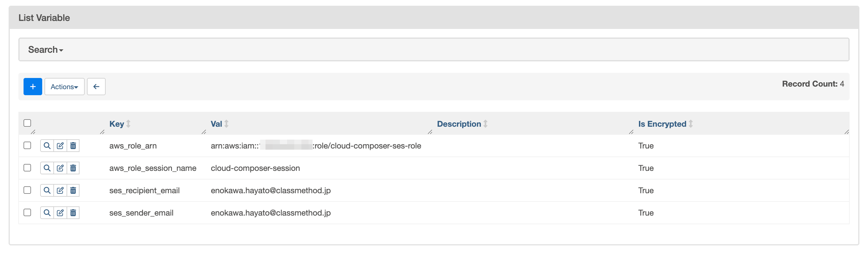This screenshot has width=868, height=258.
Task: Edit the aws_role_arn variable
Action: 60,146
